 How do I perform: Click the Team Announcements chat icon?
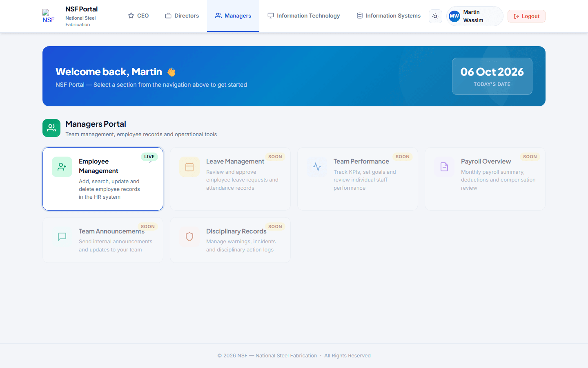(x=62, y=237)
